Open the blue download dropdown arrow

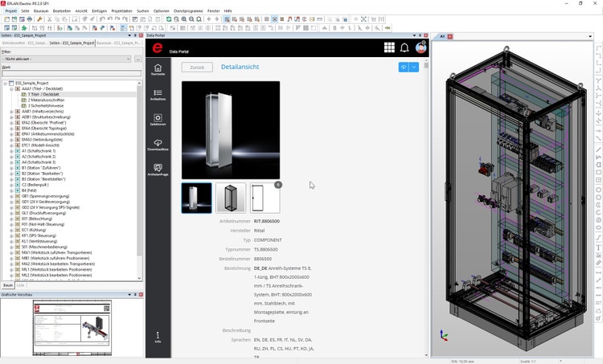coord(415,67)
